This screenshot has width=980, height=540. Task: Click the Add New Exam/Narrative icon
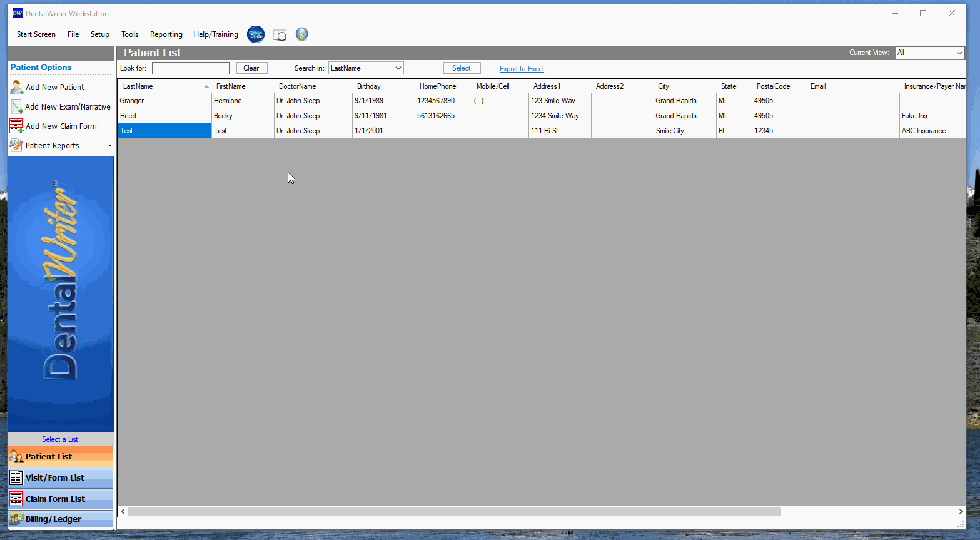16,106
